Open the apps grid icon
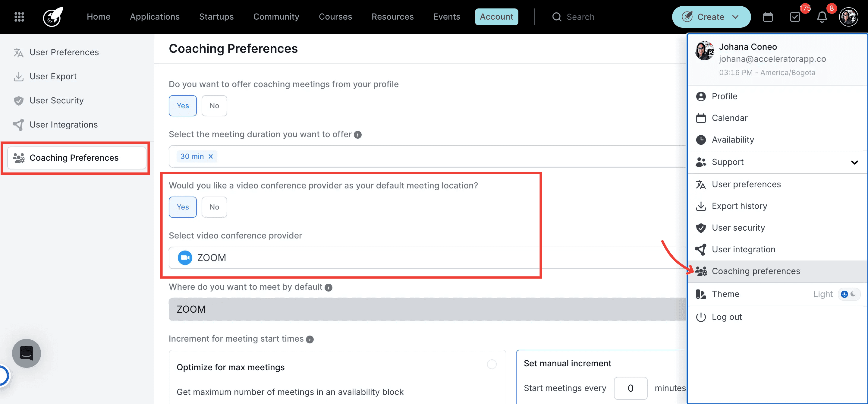Viewport: 868px width, 404px height. 19,17
